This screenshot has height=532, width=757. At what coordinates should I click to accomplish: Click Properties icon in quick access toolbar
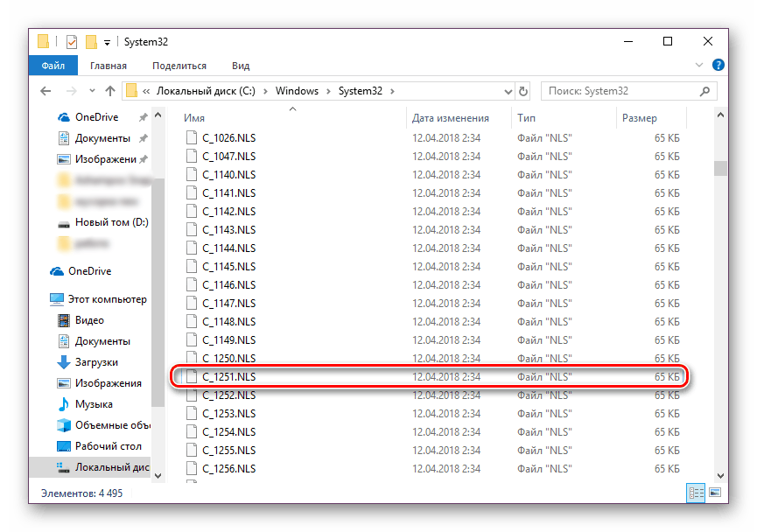click(x=71, y=41)
